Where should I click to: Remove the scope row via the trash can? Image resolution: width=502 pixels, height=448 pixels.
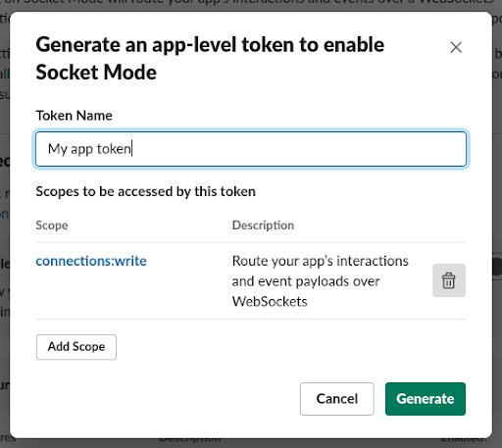[x=449, y=280]
